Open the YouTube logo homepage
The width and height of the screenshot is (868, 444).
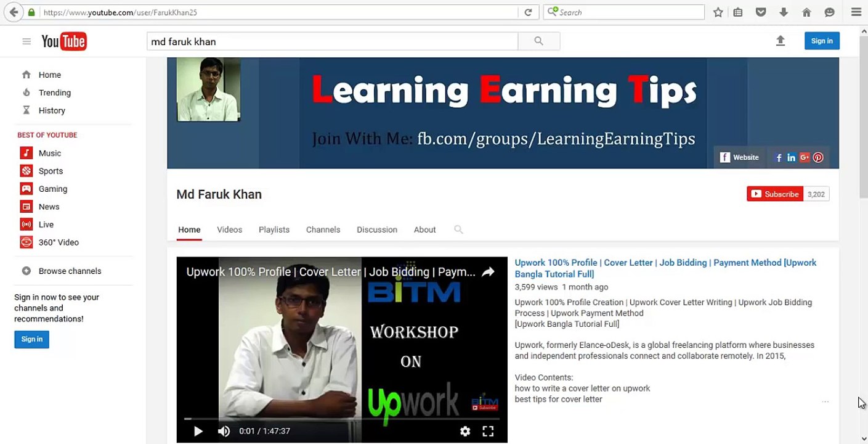(64, 41)
